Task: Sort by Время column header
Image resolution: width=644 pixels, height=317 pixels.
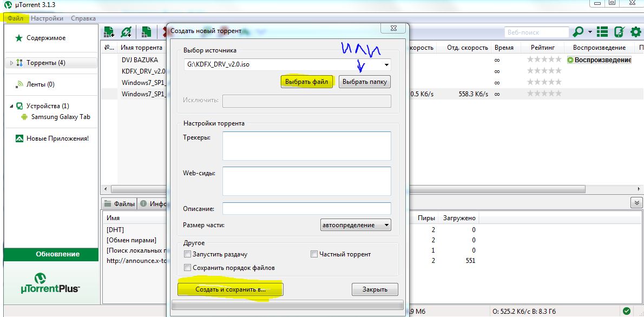Action: click(504, 48)
